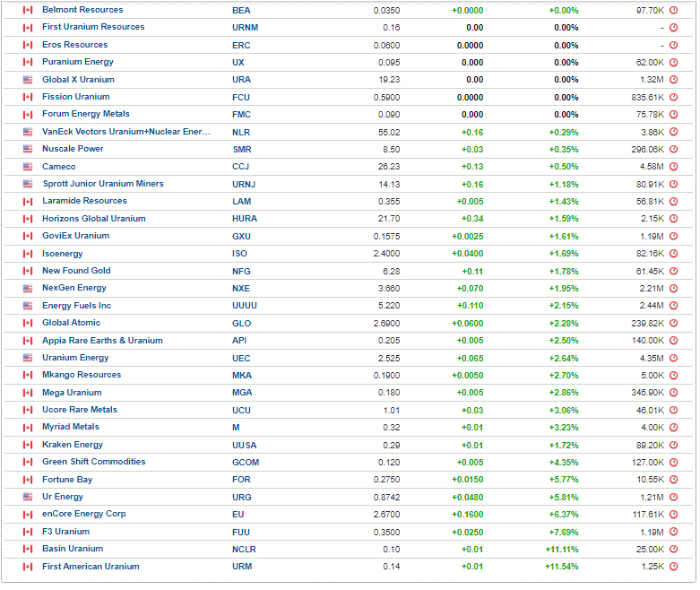Select the URNM ticker symbol
Screen dimensions: 700x590
click(245, 28)
